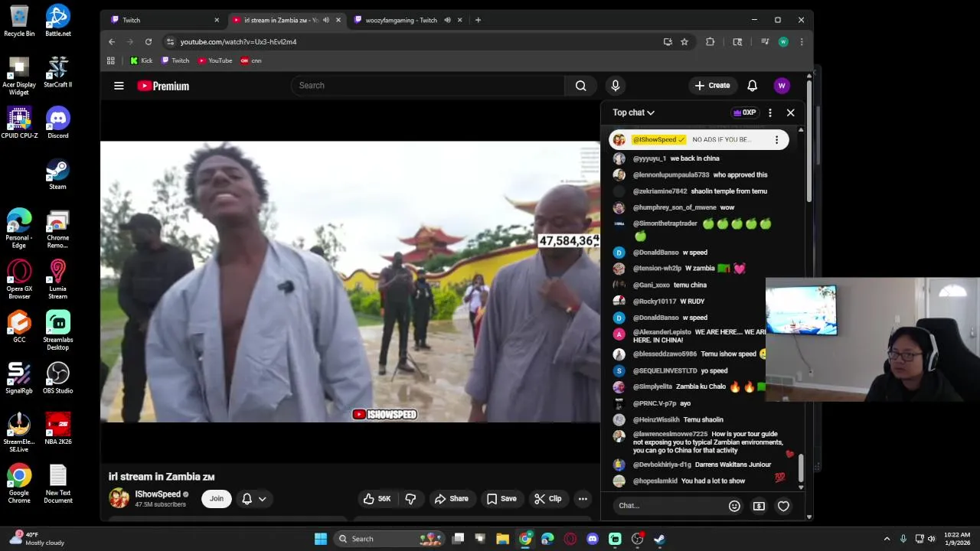Open Discord from the taskbar
980x551 pixels.
(592, 539)
